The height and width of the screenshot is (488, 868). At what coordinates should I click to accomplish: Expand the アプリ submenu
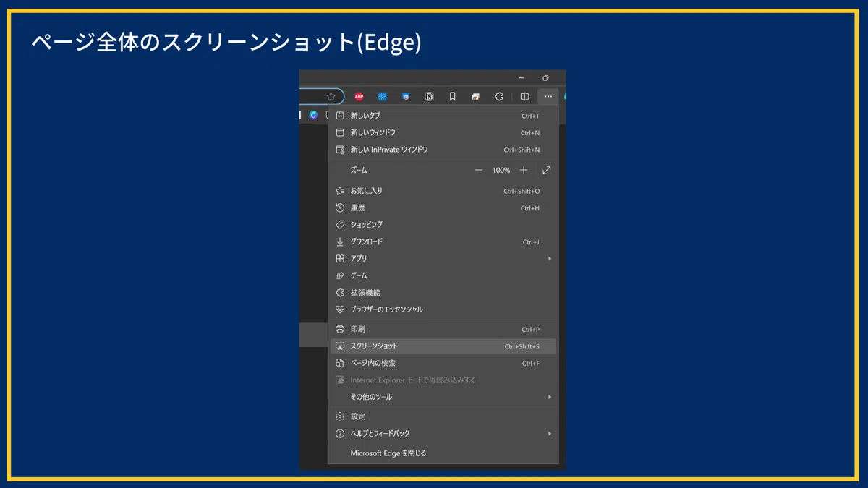coord(443,258)
